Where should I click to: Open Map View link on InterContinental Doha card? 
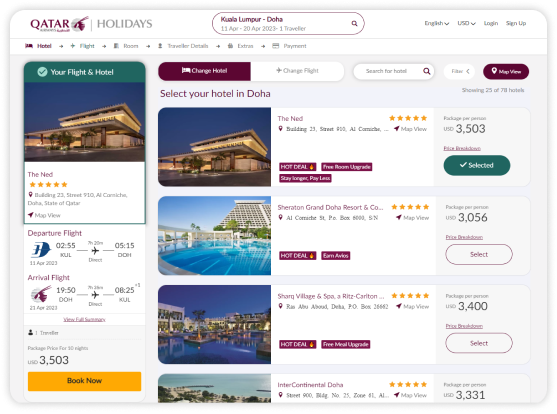(x=410, y=395)
